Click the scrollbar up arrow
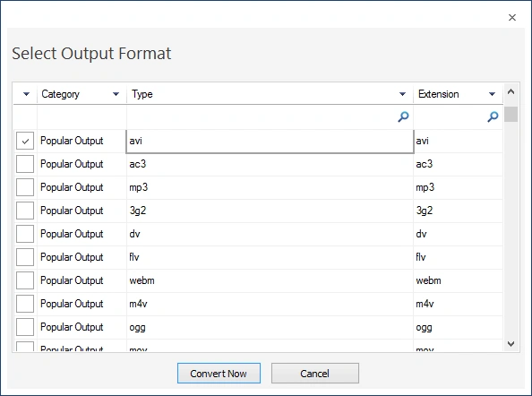Image resolution: width=532 pixels, height=396 pixels. tap(511, 91)
